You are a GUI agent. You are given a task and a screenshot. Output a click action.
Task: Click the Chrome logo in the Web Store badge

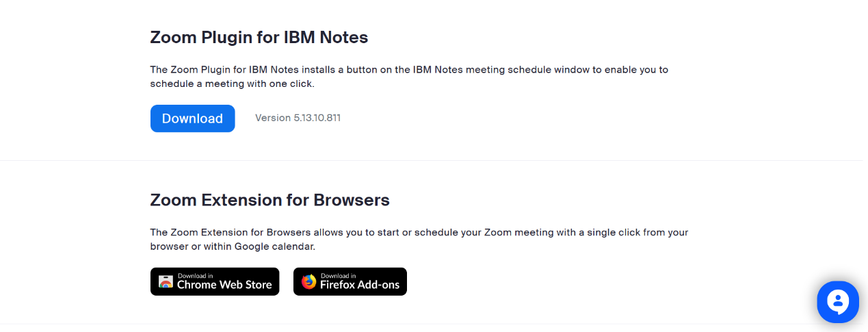coord(166,281)
